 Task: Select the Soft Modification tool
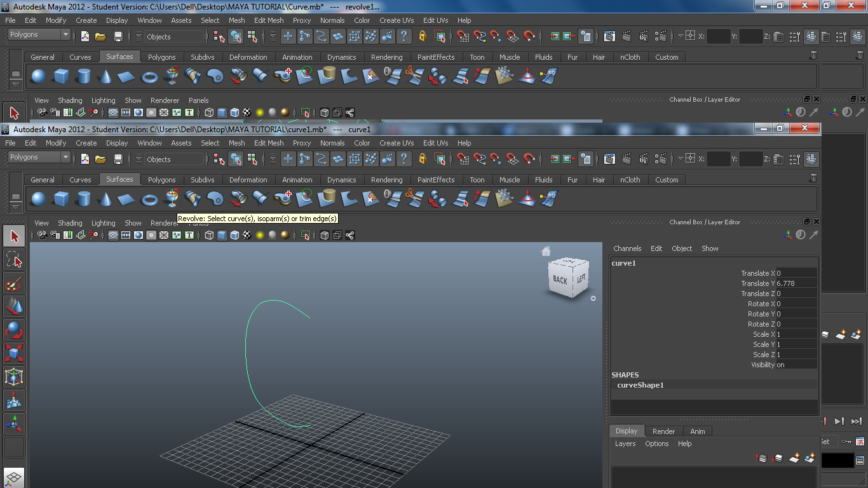pyautogui.click(x=14, y=400)
